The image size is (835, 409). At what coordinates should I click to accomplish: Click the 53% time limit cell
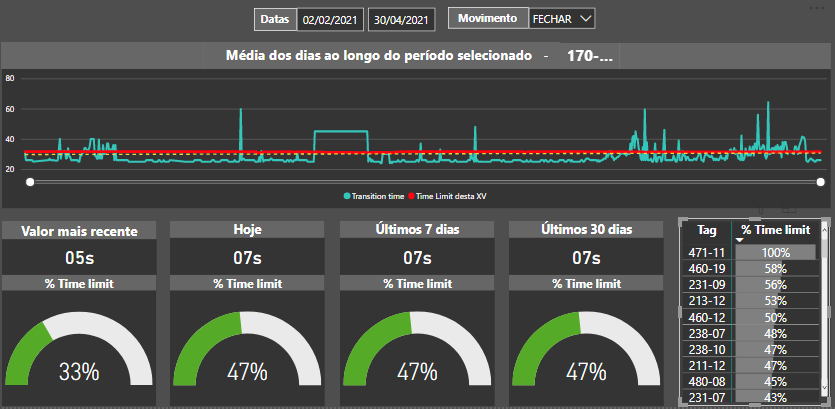tap(775, 300)
